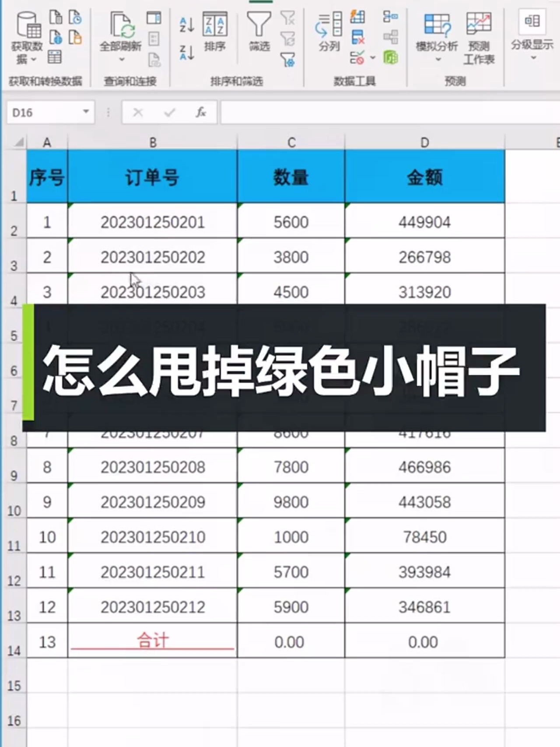This screenshot has width=560, height=747.
Task: Select the amount cell 449904
Action: click(x=425, y=221)
